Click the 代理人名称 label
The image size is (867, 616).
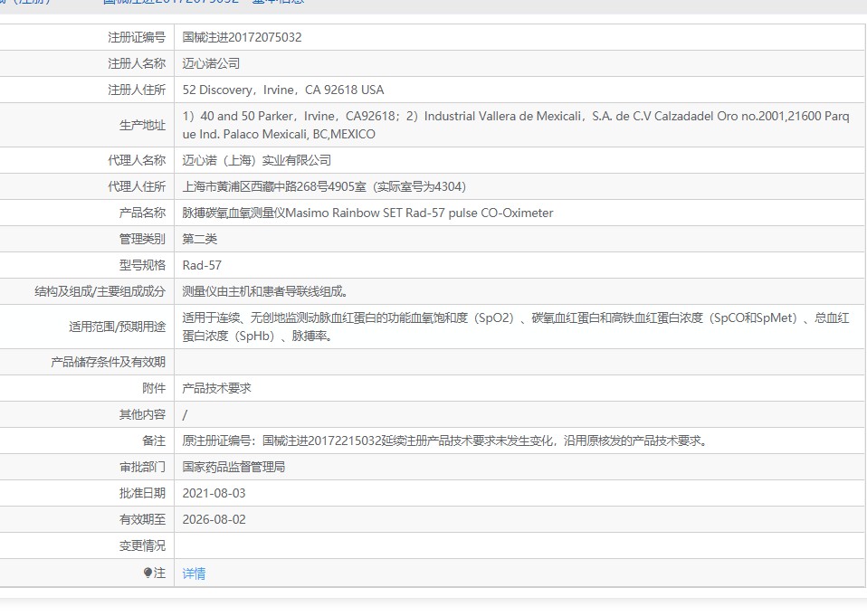click(137, 160)
